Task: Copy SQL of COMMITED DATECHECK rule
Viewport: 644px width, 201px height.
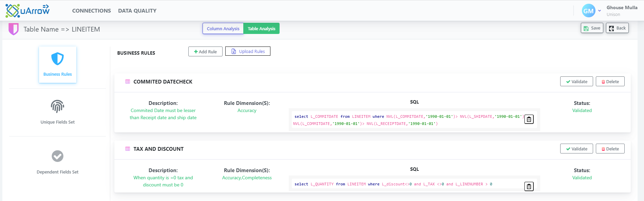Action: [x=529, y=119]
